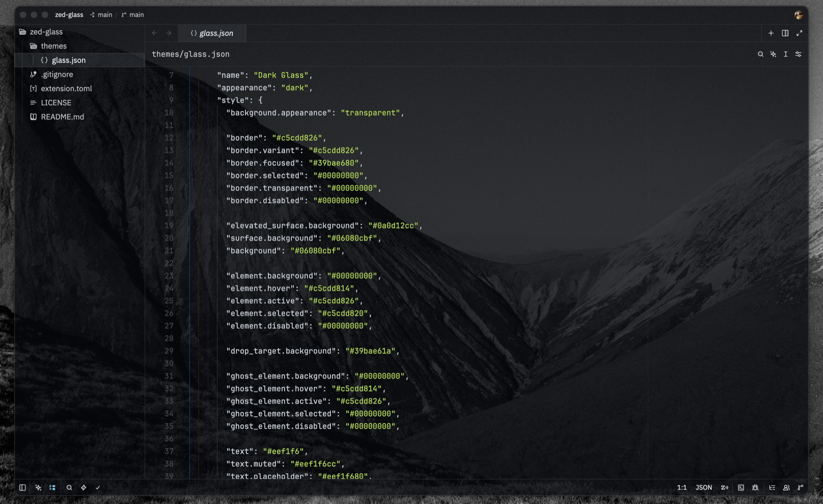
Task: Click the "#39bae680" border.focused value
Action: coord(333,163)
